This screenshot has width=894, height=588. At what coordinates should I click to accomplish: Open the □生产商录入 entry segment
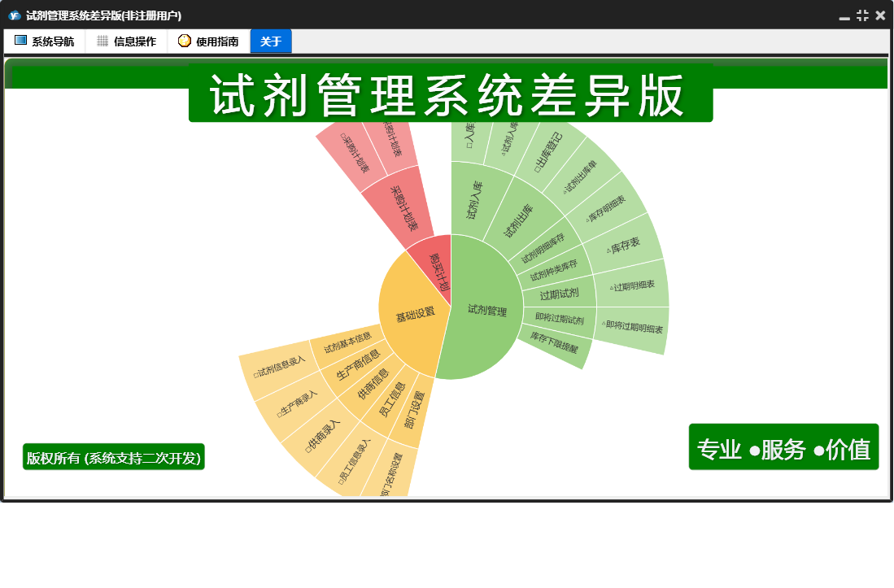(297, 403)
